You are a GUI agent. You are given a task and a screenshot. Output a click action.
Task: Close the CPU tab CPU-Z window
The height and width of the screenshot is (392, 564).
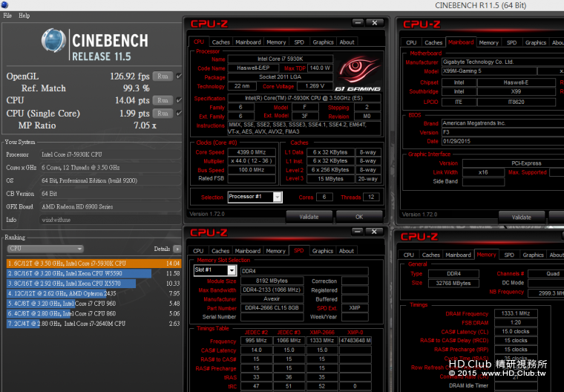click(375, 23)
